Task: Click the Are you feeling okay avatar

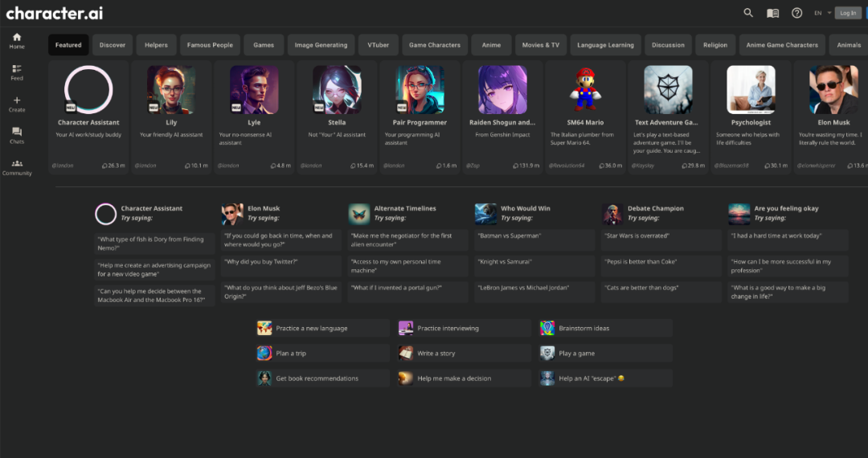Action: tap(739, 214)
